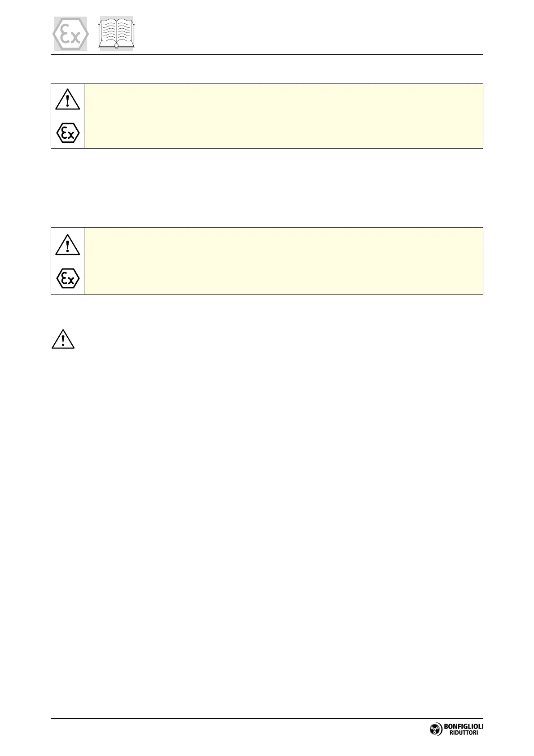This screenshot has height=756, width=534.
Task: Select warning triangle in second notice box
Action: click(68, 245)
